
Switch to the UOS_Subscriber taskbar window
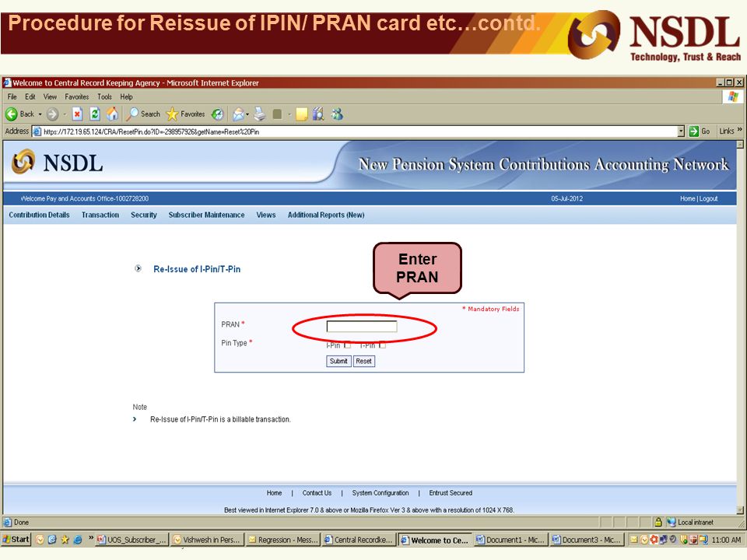(132, 540)
